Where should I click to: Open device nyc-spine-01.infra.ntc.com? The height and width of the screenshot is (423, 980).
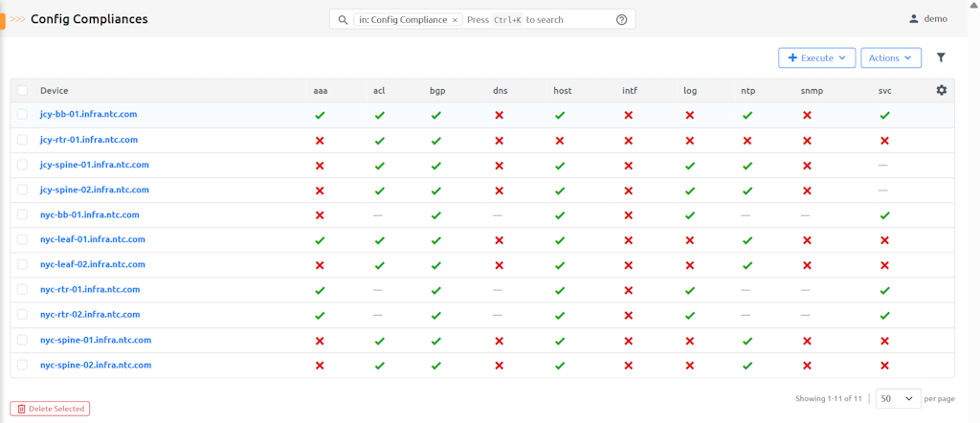pyautogui.click(x=96, y=340)
